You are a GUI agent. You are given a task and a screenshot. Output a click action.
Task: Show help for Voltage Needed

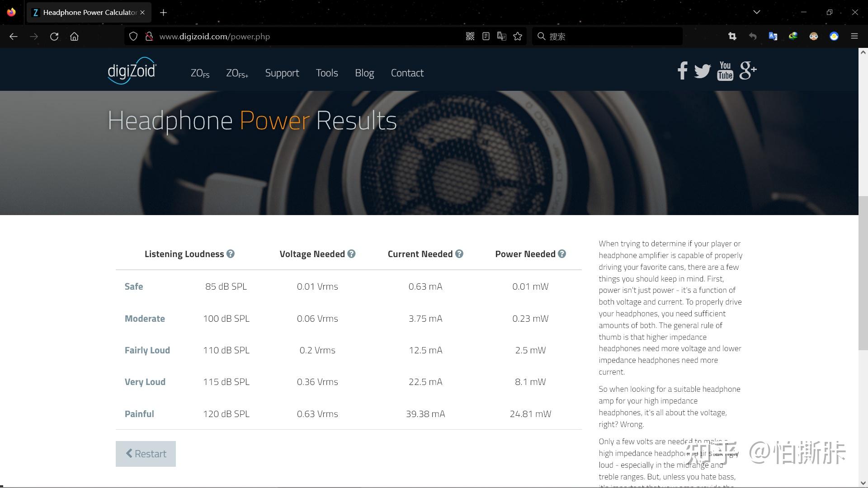[351, 254]
